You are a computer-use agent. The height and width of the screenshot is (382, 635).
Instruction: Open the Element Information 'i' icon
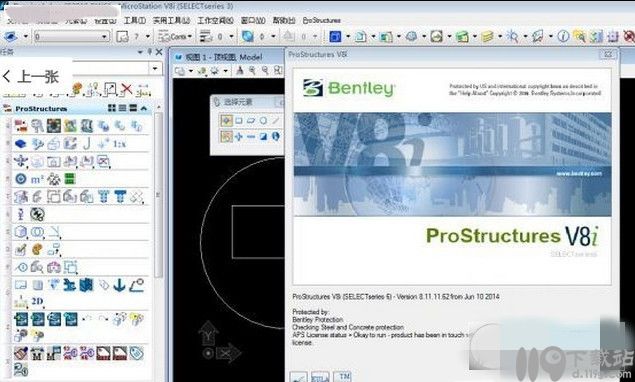tap(563, 36)
